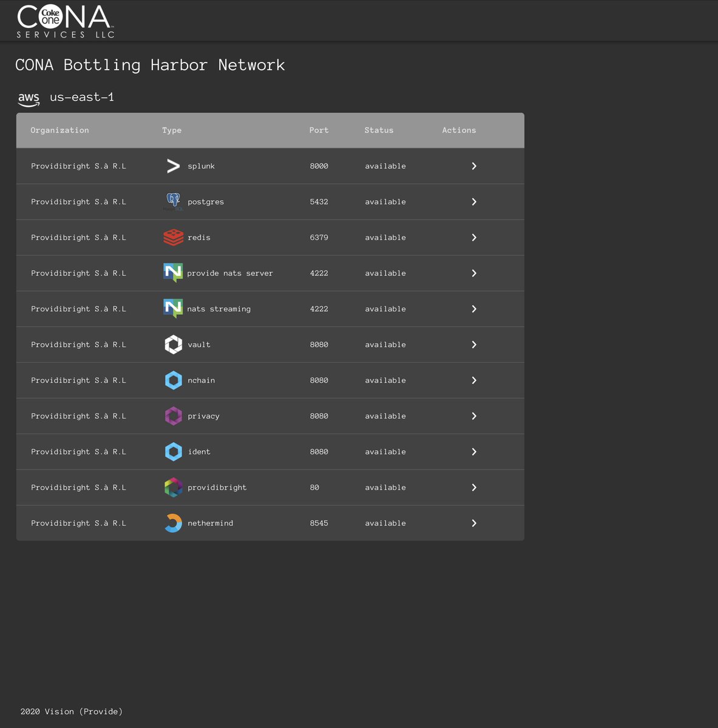Click available status in the splunk row

click(x=385, y=166)
